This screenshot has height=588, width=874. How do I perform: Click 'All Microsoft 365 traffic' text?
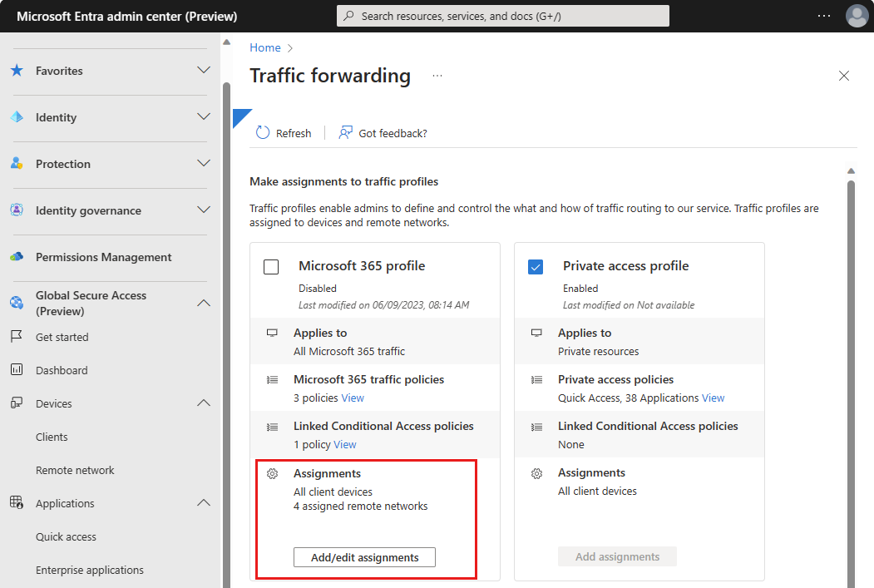(349, 351)
